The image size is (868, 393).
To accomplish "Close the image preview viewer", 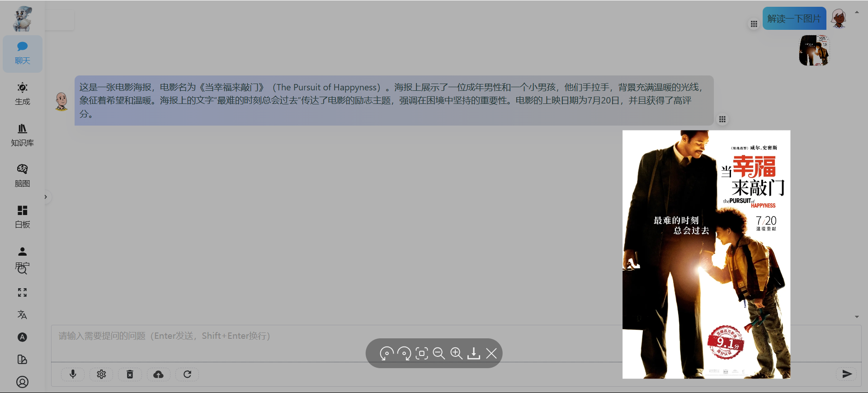I will tap(491, 353).
